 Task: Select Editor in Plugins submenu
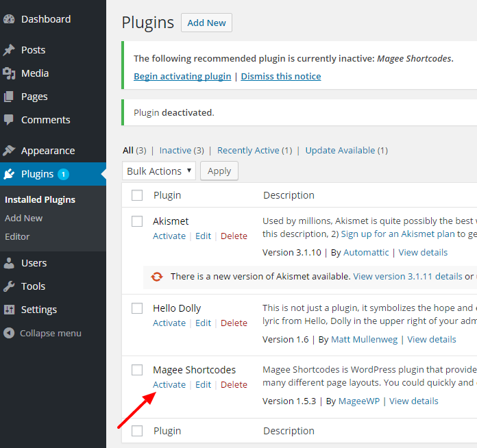pyautogui.click(x=17, y=236)
